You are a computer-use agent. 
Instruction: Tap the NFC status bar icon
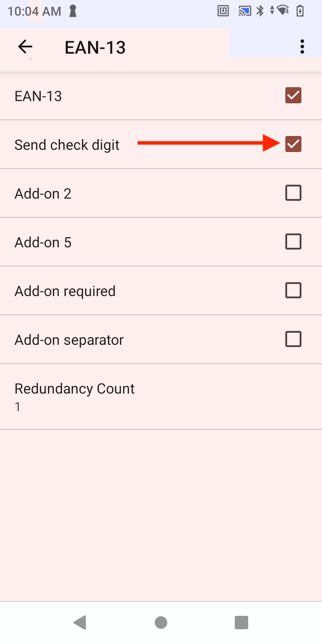(x=223, y=11)
